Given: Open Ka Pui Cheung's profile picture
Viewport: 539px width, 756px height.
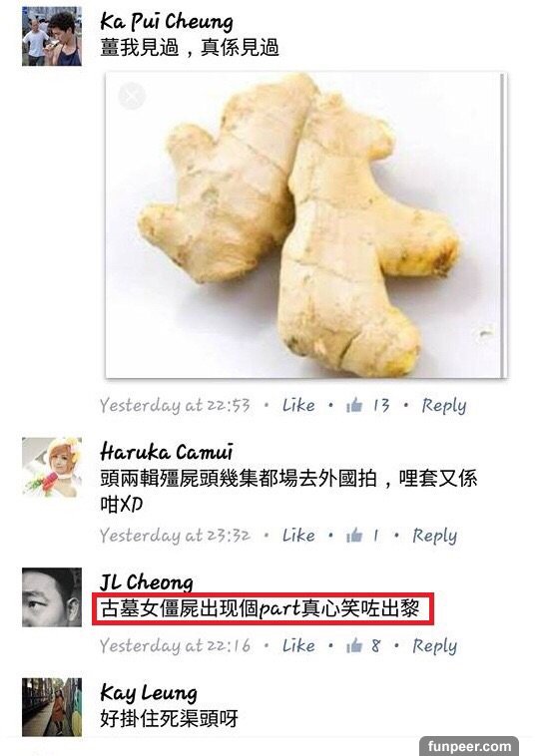Looking at the screenshot, I should [52, 36].
